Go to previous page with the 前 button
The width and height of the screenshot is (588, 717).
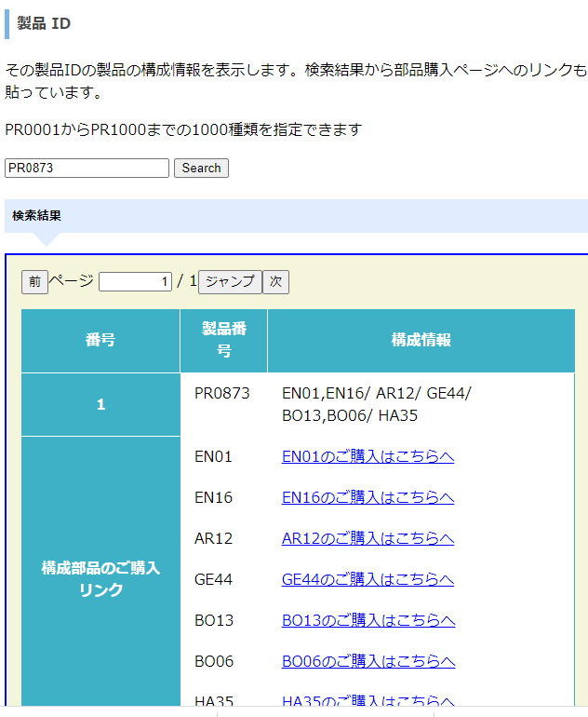(34, 281)
